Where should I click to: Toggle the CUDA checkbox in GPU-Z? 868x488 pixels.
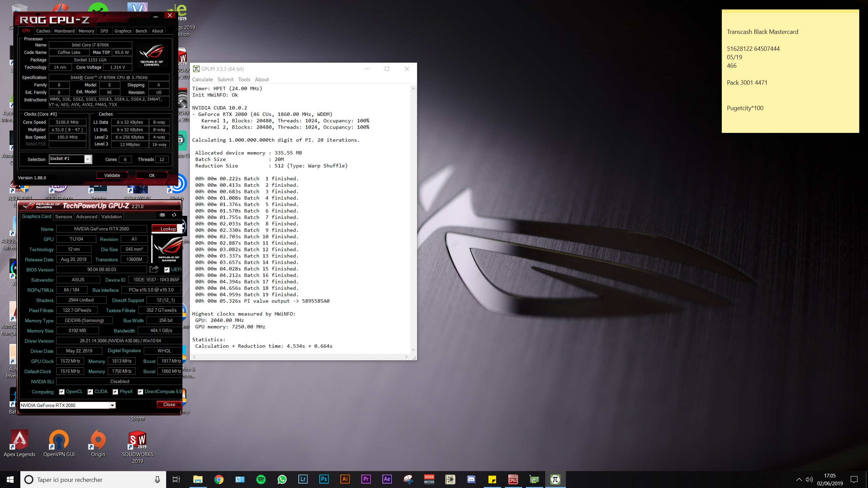coord(90,392)
